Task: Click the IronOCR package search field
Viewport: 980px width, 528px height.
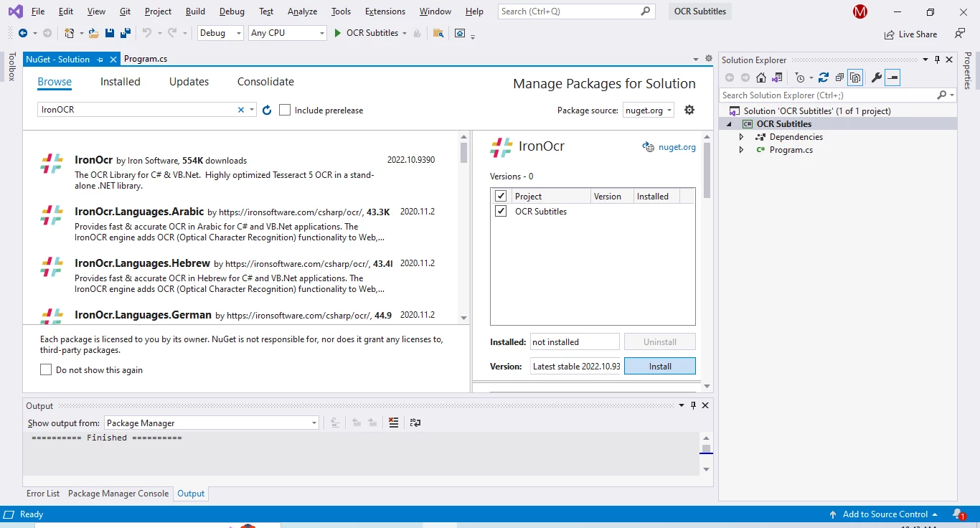Action: point(136,110)
